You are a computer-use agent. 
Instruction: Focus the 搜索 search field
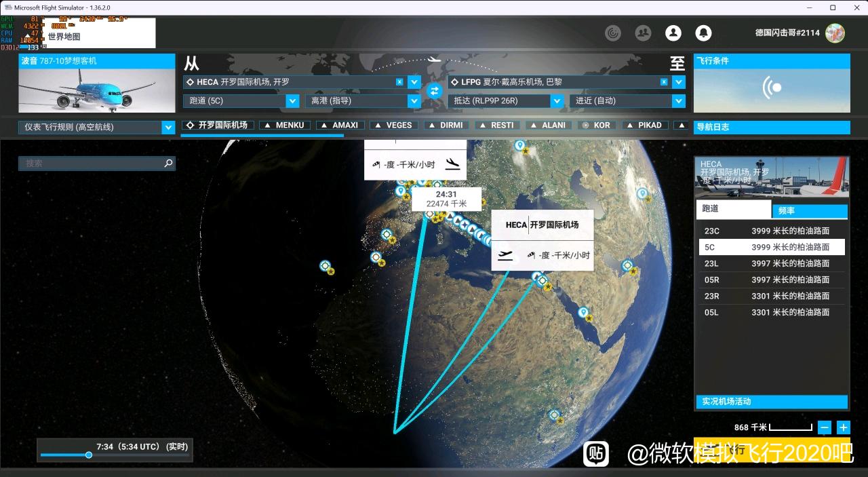[x=97, y=164]
